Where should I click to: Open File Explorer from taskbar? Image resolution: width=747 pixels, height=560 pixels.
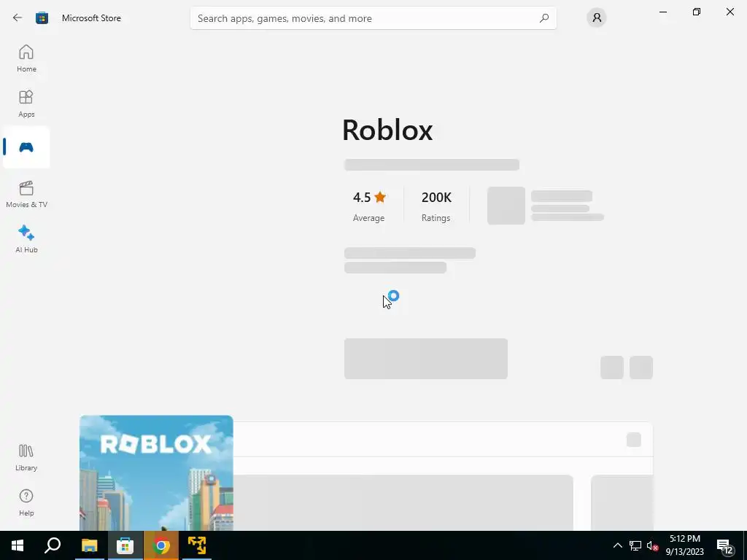[x=89, y=545]
